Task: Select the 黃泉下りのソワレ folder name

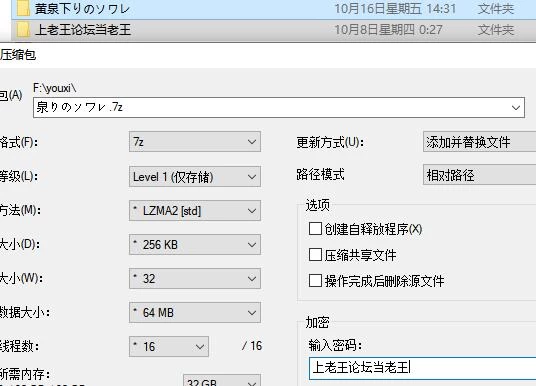Action: pyautogui.click(x=82, y=9)
